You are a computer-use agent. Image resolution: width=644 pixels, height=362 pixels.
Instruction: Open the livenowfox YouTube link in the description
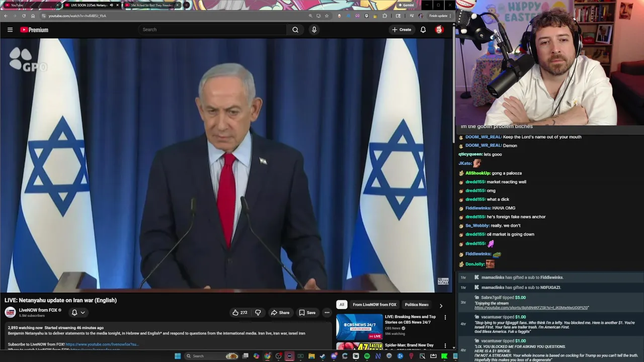pos(101,344)
